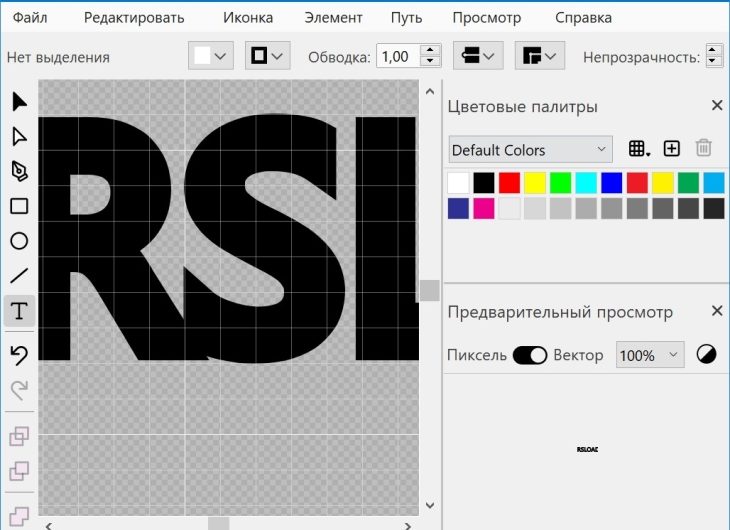Screen dimensions: 730x530
Task: Open the Элемент menu
Action: pyautogui.click(x=333, y=18)
